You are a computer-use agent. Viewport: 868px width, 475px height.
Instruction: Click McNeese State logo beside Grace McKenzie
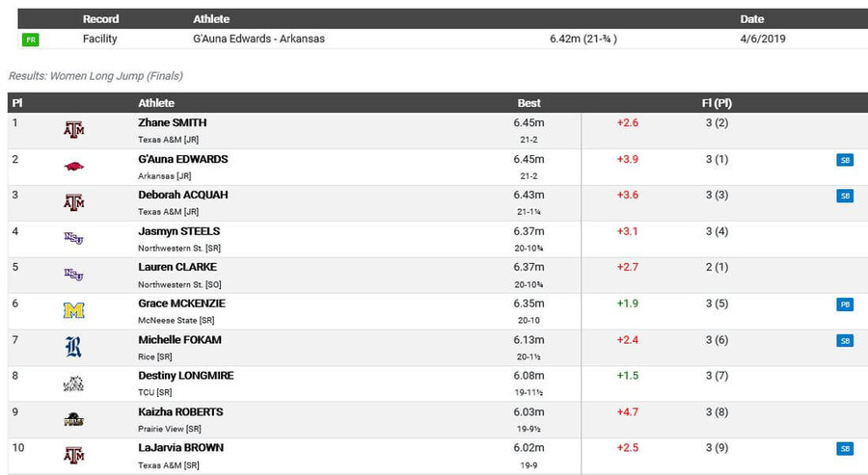tap(73, 310)
